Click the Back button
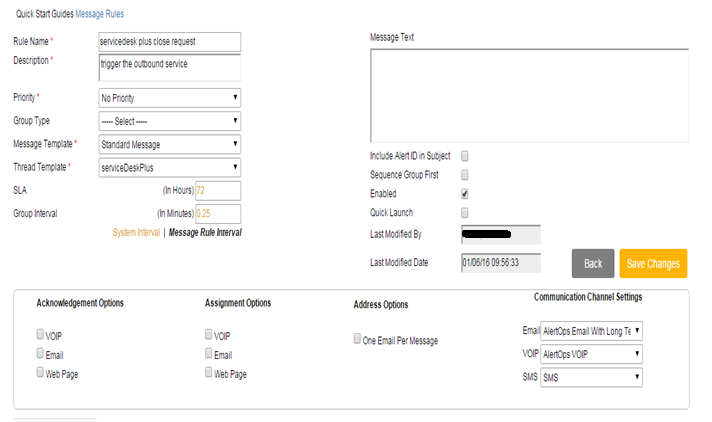The width and height of the screenshot is (712, 422). (x=593, y=263)
